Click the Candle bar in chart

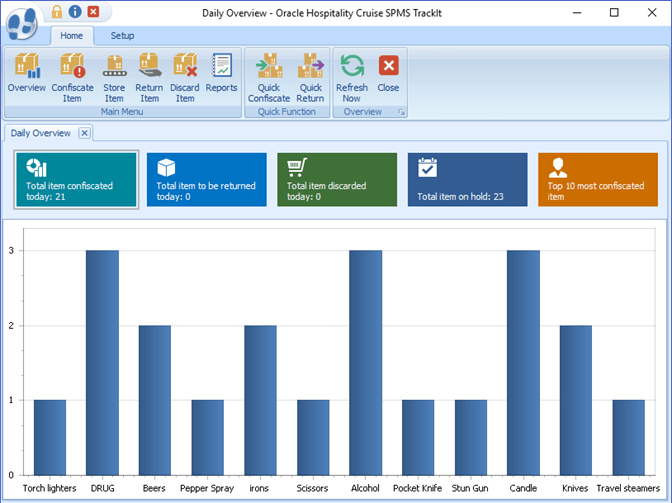click(523, 362)
